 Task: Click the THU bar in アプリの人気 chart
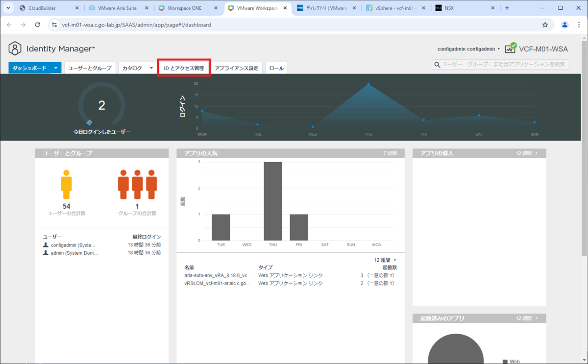[x=273, y=201]
